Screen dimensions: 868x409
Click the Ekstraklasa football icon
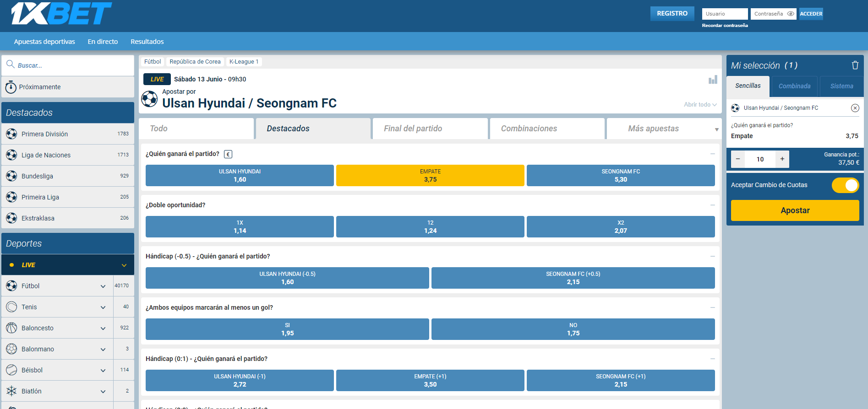point(11,218)
